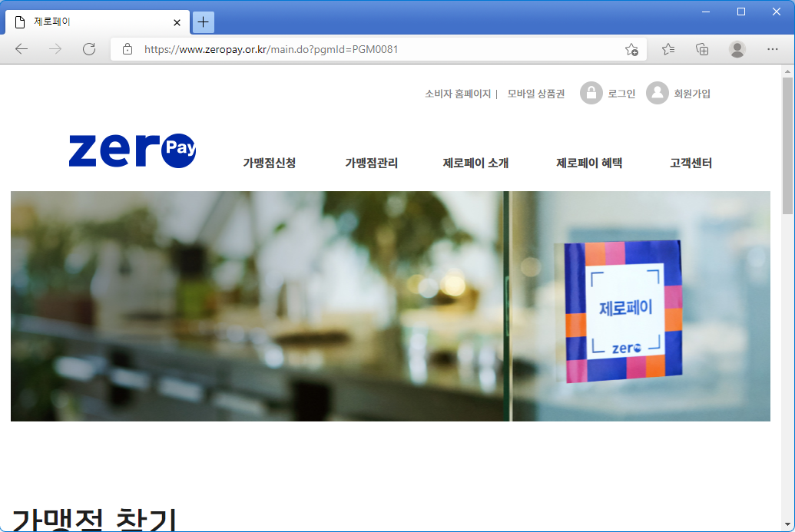Open the Favorites list

coord(668,49)
